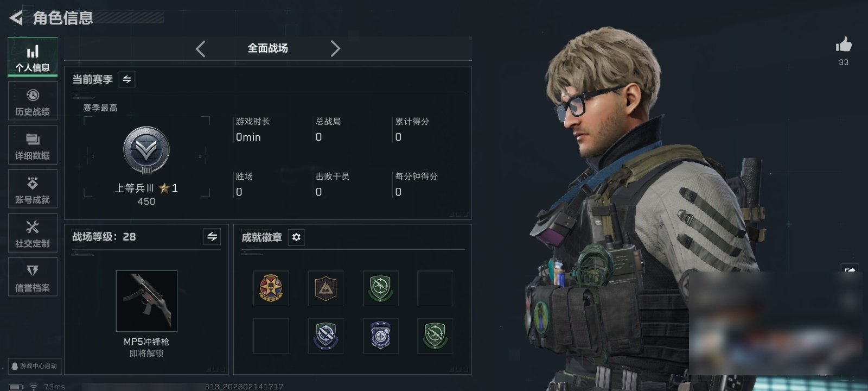
Task: Click the empty badge slot in top row
Action: click(435, 288)
